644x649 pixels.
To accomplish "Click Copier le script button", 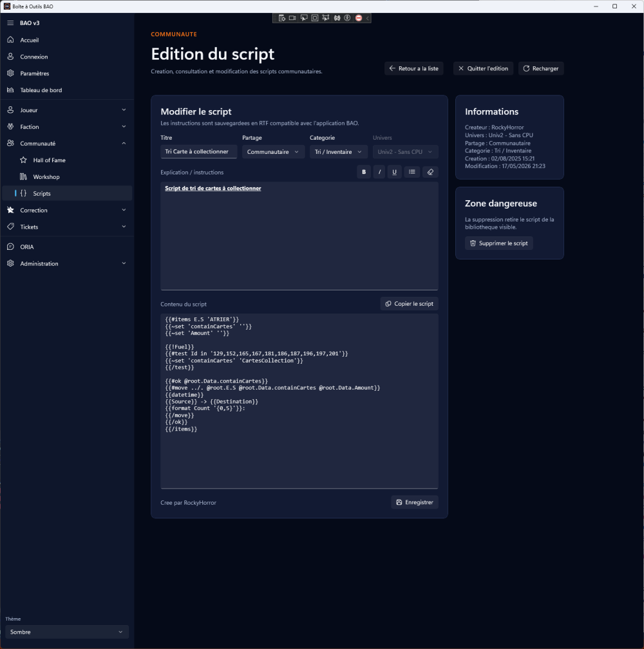I will tap(410, 304).
